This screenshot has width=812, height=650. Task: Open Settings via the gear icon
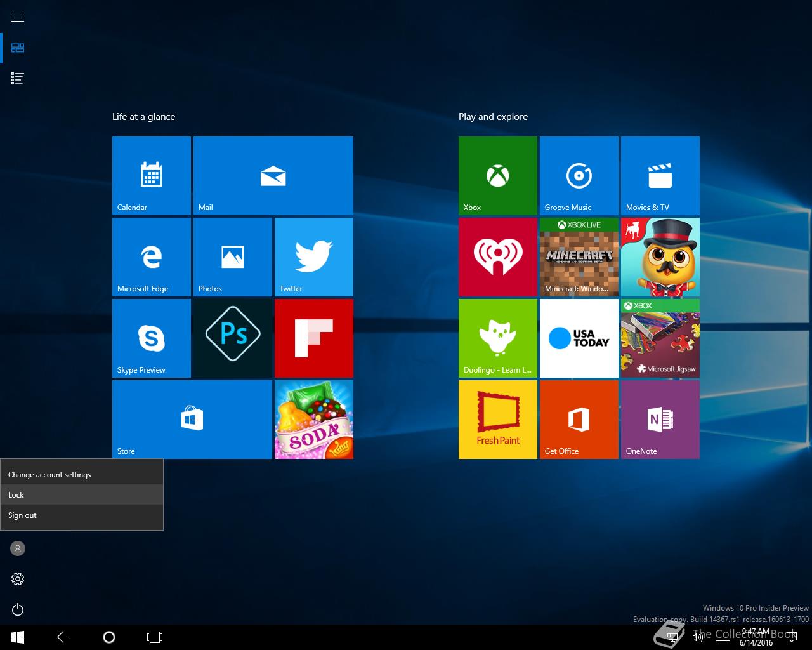pyautogui.click(x=18, y=579)
